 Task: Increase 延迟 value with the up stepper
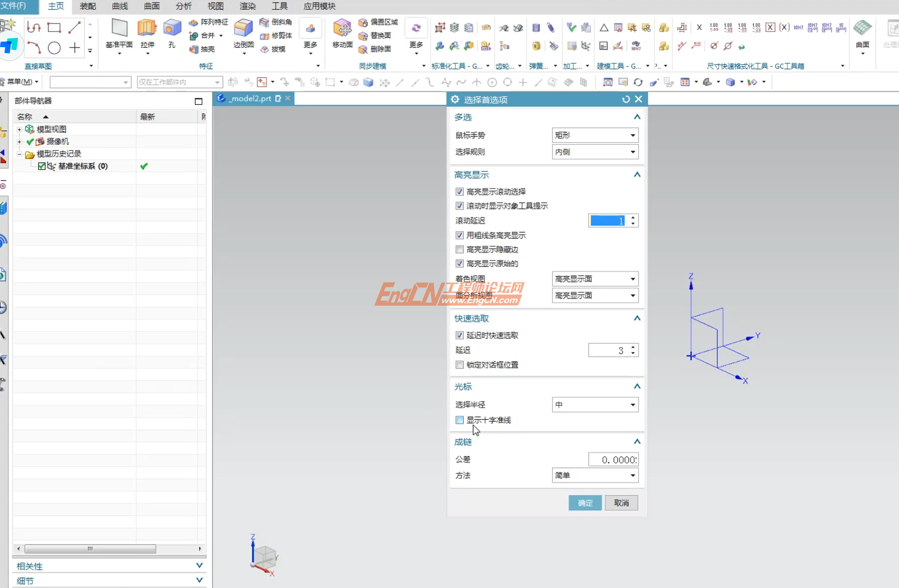tap(633, 347)
